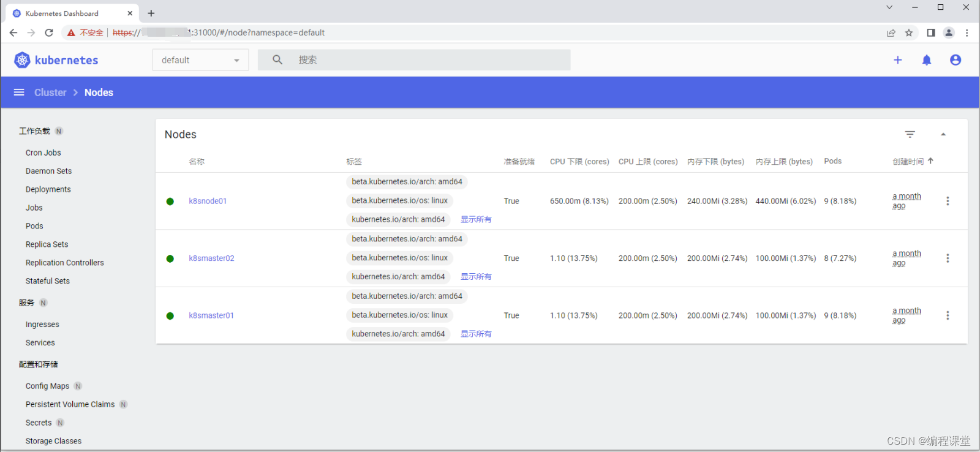This screenshot has height=452, width=980.
Task: Open actions menu for k8smaster02
Action: coord(948,258)
